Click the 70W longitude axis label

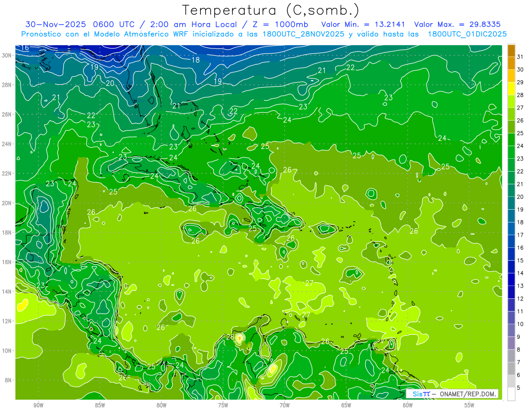click(x=285, y=405)
